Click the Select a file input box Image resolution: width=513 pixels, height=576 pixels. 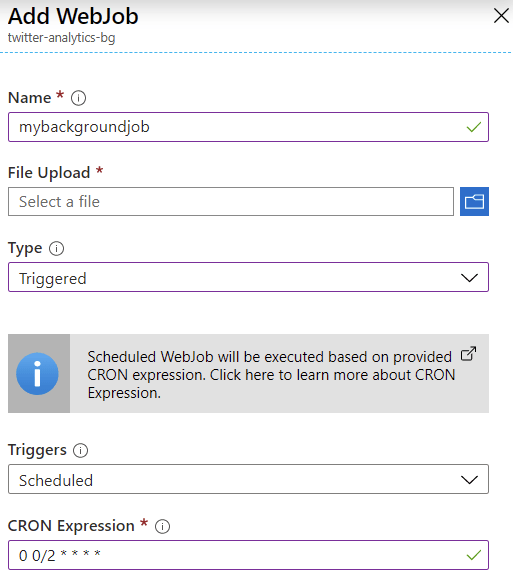tap(231, 201)
